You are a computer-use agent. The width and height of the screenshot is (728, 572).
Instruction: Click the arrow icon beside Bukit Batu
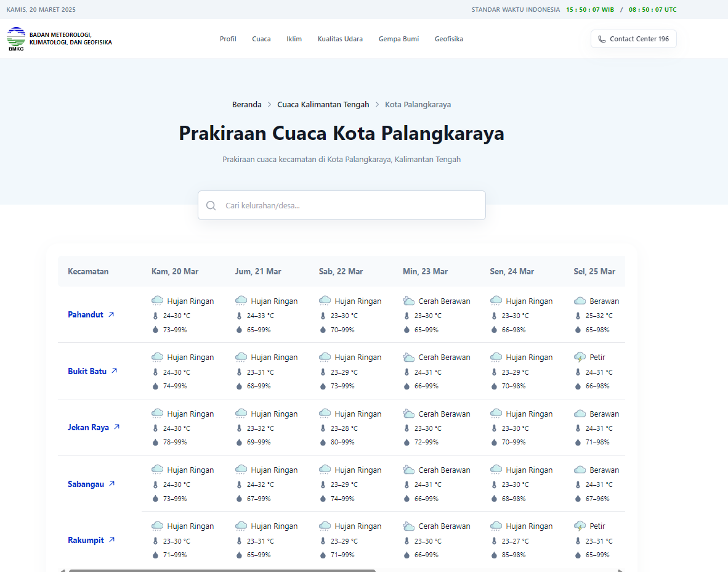(x=114, y=371)
